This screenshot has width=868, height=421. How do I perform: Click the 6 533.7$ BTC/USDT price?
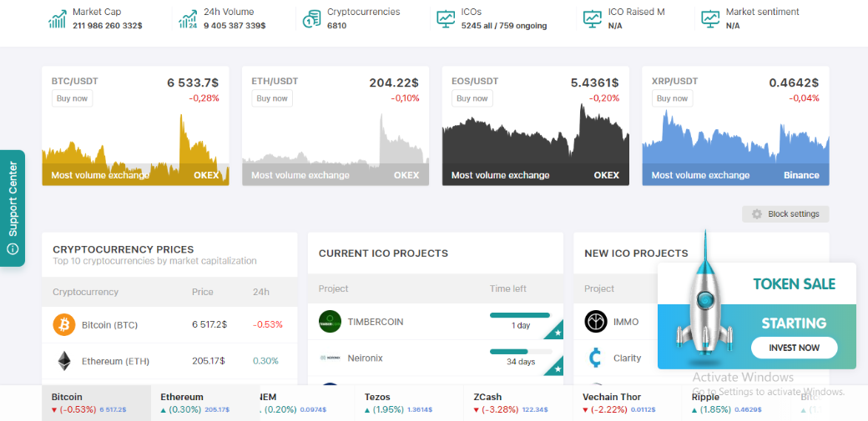click(193, 83)
